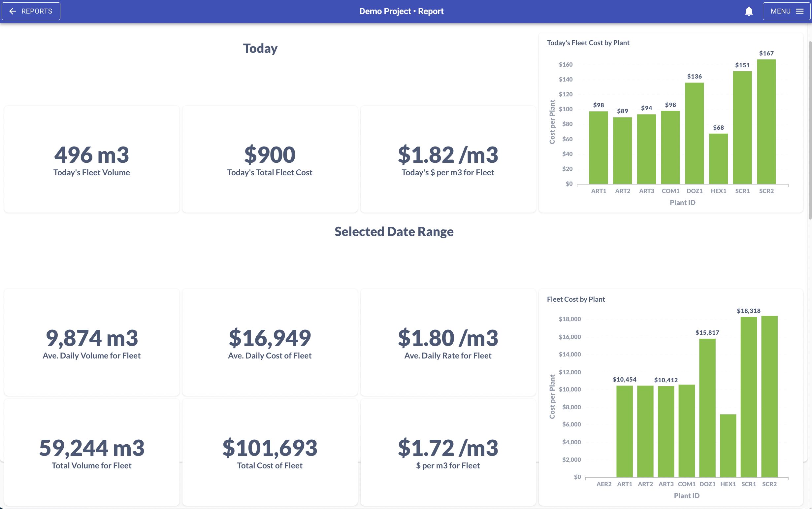The image size is (812, 509).
Task: Click the '9,874 m3' daily volume value
Action: click(92, 338)
